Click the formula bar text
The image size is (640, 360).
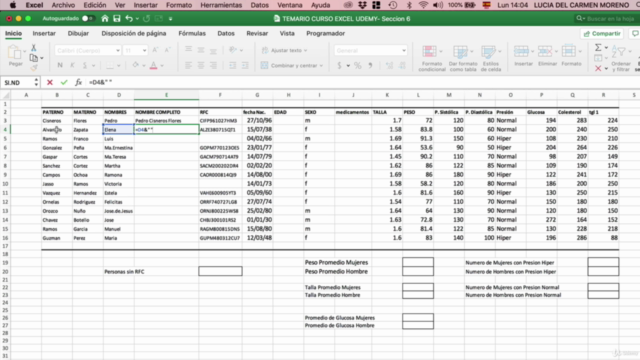[100, 82]
